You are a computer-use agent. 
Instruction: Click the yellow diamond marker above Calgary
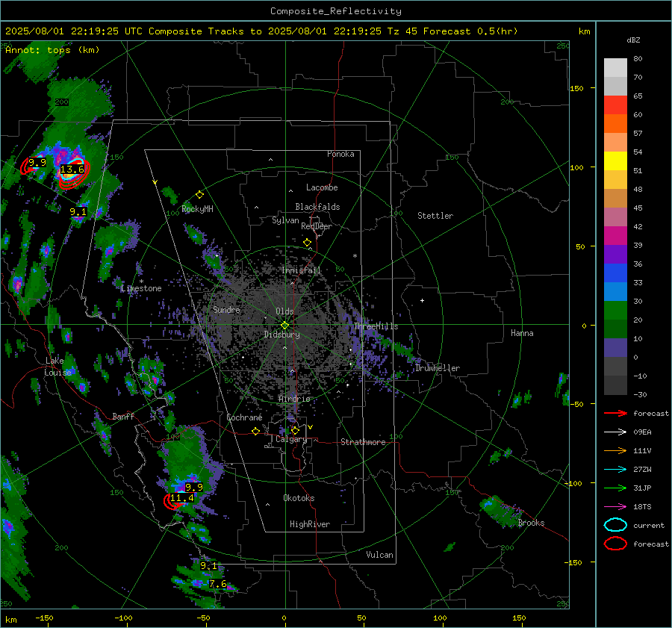point(295,430)
